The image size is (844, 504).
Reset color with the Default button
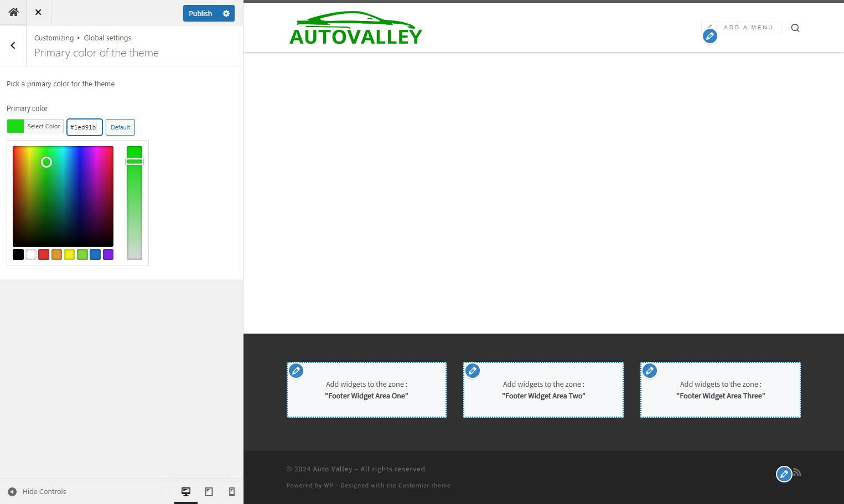[120, 127]
